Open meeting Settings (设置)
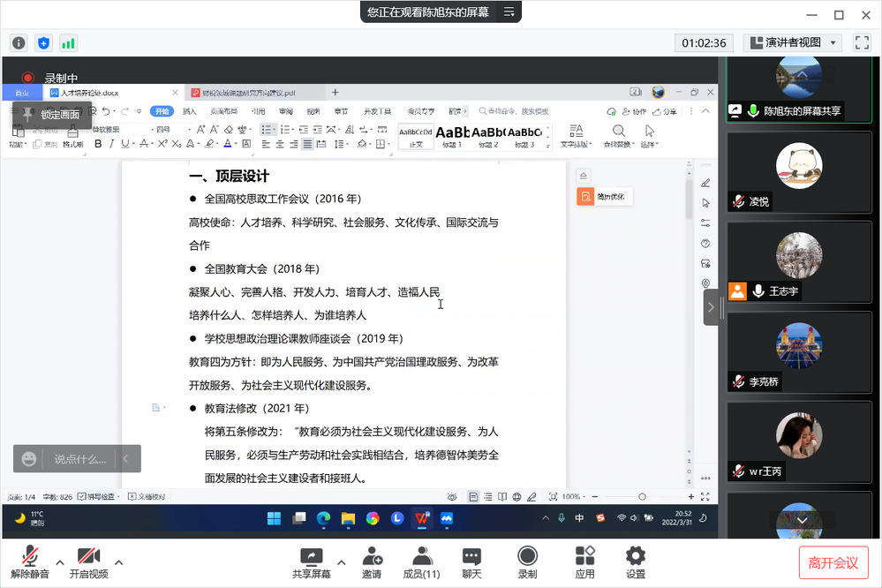The image size is (882, 588). pyautogui.click(x=636, y=562)
